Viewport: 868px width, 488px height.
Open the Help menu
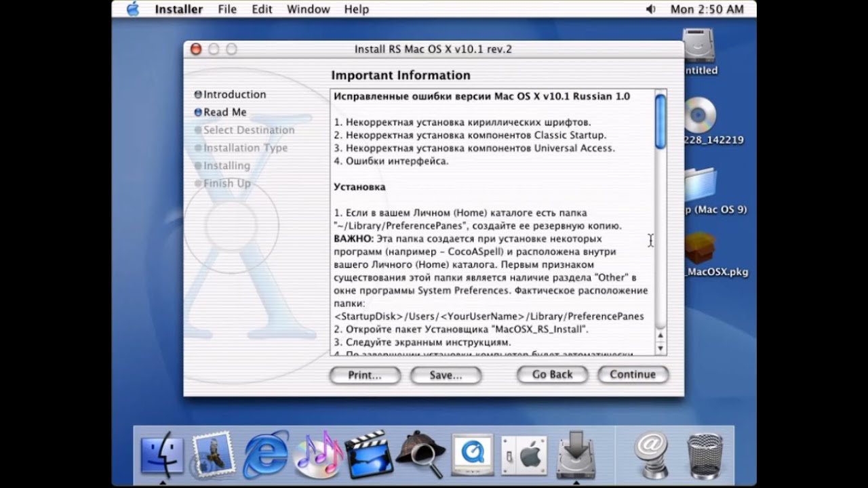point(356,9)
